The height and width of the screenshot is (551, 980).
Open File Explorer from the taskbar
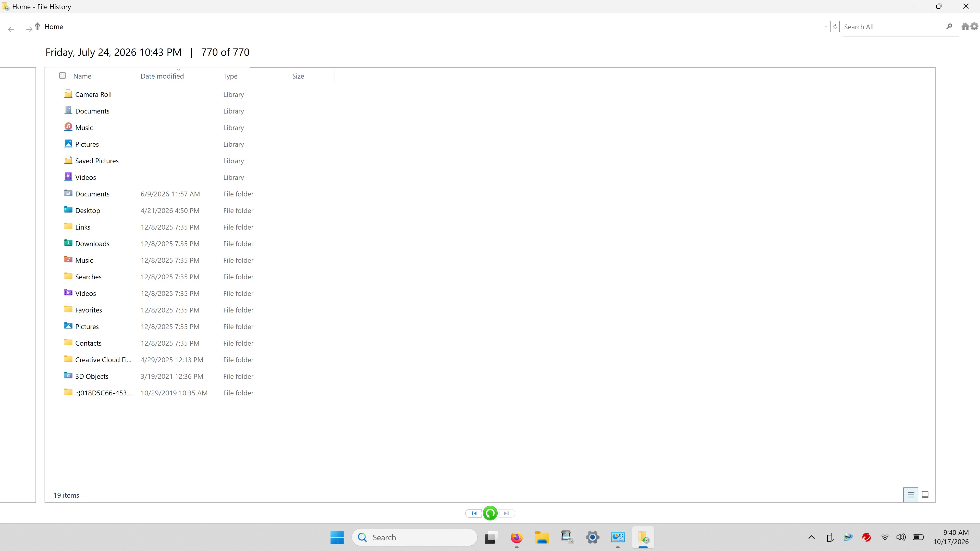(542, 537)
